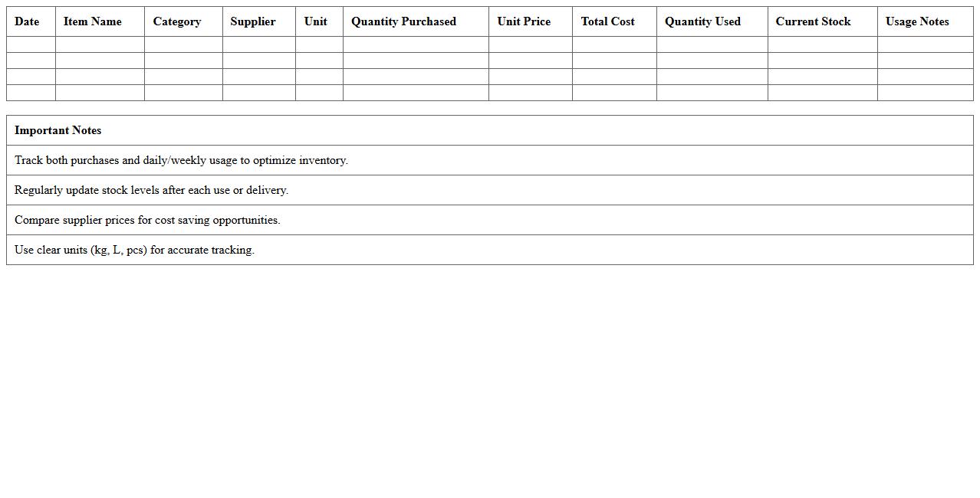Screen dimensions: 980x498
Task: Select the Quantity Purchased header cell
Action: 404,21
